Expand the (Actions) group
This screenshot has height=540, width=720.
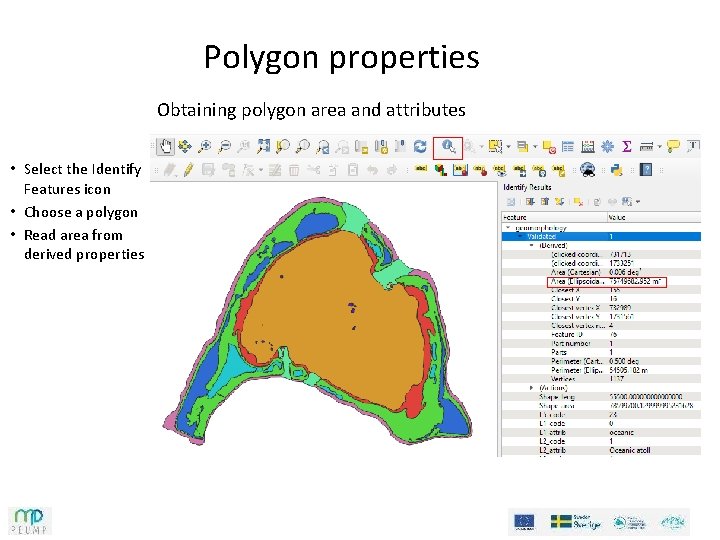[x=532, y=388]
